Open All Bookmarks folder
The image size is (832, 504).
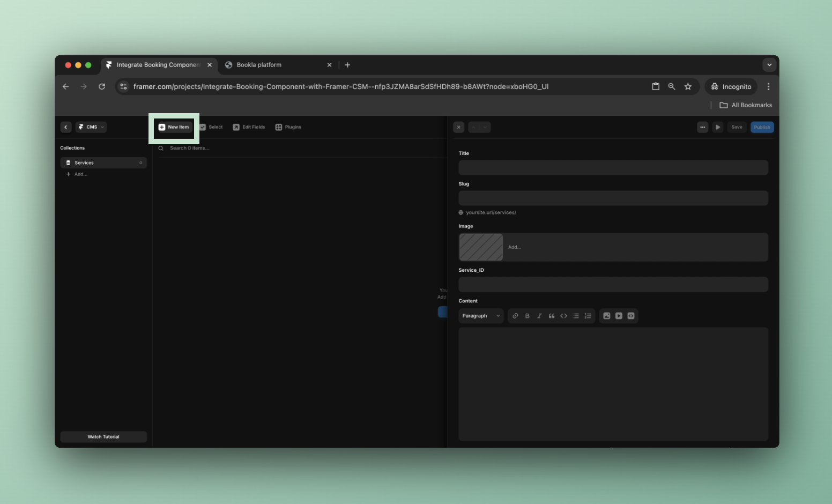click(746, 105)
